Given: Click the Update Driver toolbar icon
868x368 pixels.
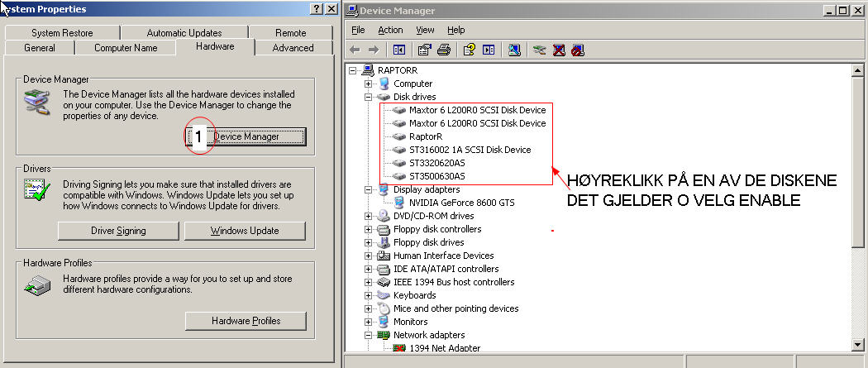Looking at the screenshot, I should 540,50.
